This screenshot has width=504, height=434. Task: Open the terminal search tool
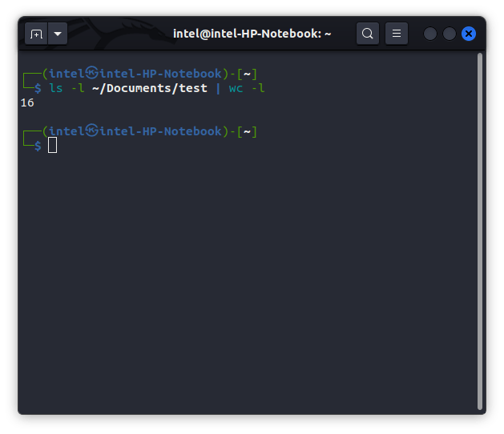368,34
